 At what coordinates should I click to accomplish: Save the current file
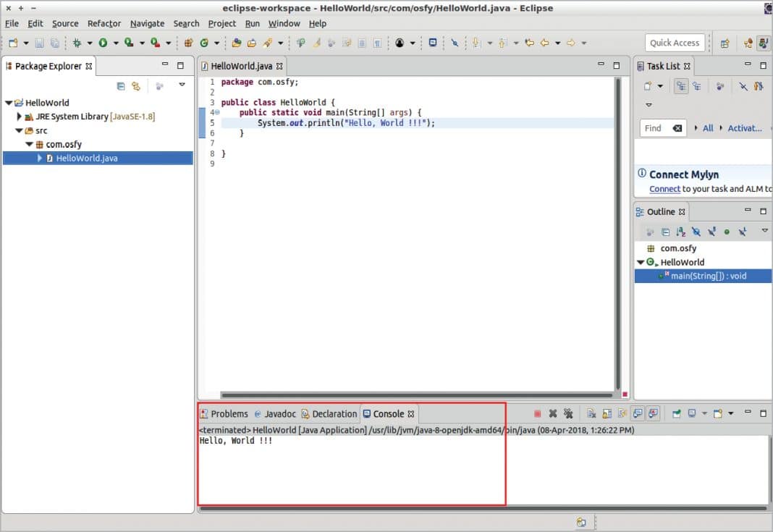click(38, 42)
